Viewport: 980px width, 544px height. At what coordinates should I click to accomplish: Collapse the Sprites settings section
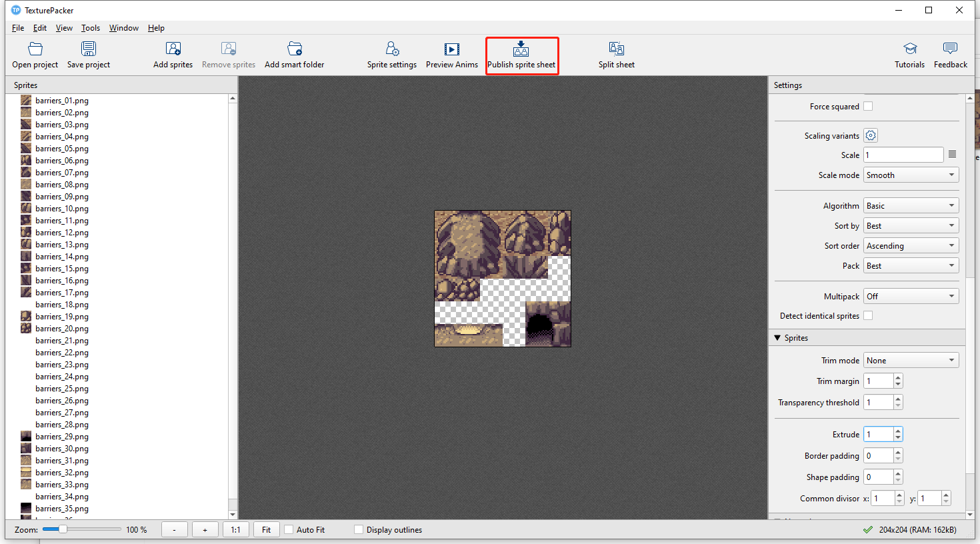(777, 338)
